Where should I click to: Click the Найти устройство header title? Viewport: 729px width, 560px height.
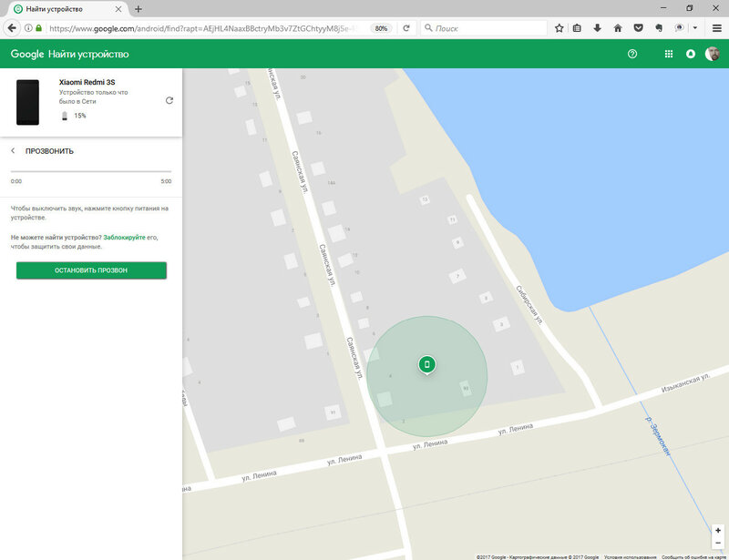click(88, 54)
